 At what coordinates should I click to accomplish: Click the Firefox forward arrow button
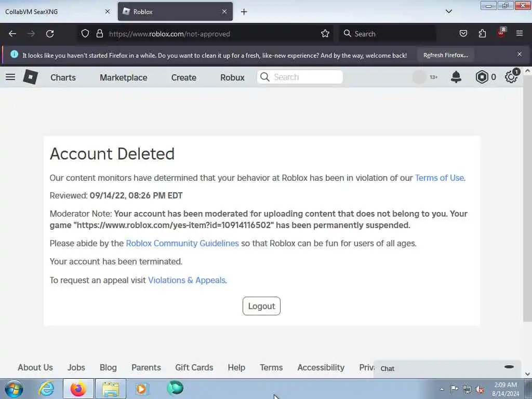[x=31, y=34]
